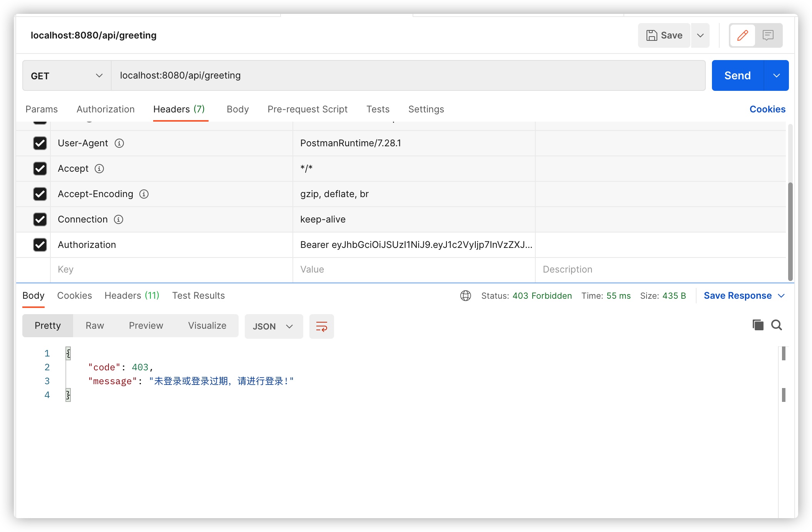Click info icon next to User-Agent
812x532 pixels.
click(119, 143)
